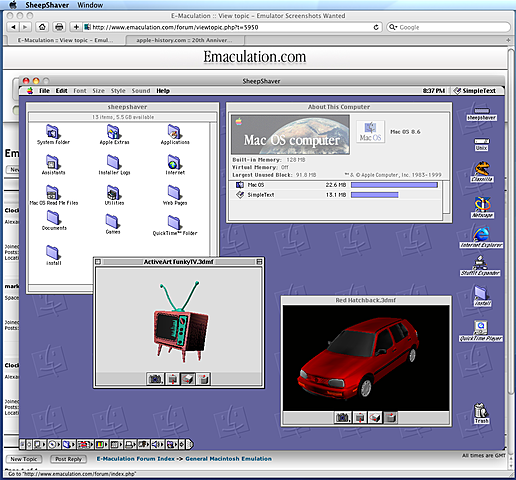Launch the Classilla desktop icon
This screenshot has height=480, width=516.
[482, 171]
